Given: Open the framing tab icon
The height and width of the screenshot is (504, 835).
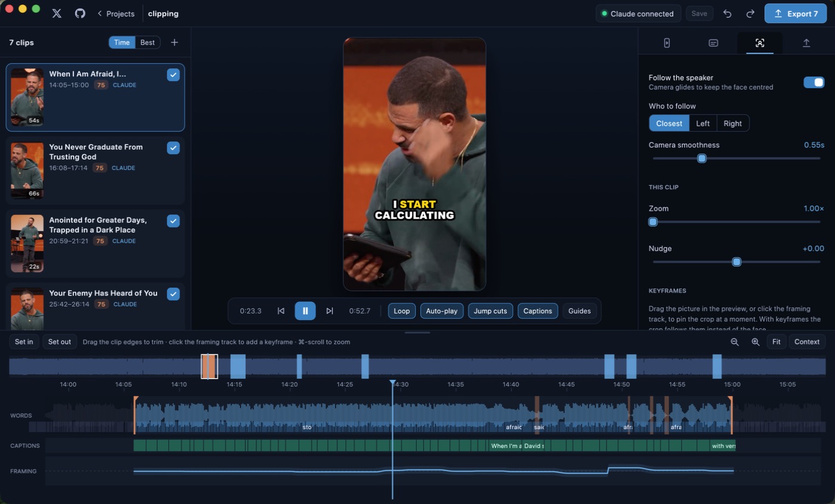Looking at the screenshot, I should [x=760, y=43].
